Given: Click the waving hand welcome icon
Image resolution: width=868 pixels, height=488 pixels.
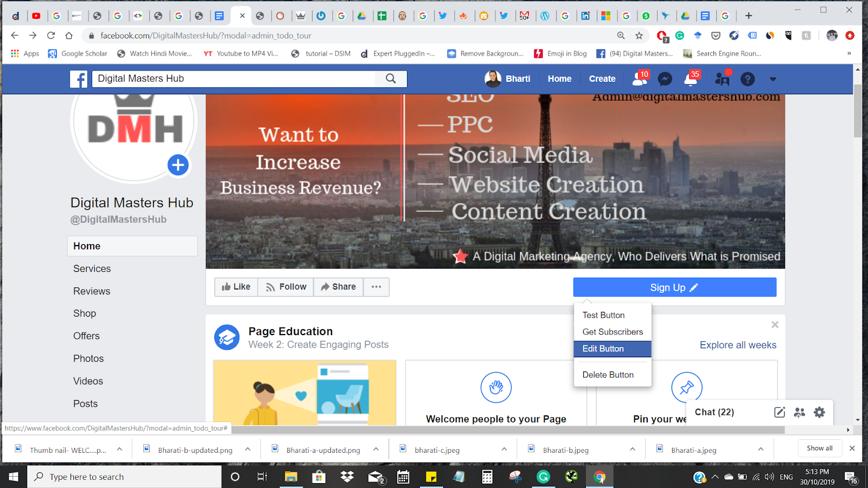Looking at the screenshot, I should click(x=496, y=387).
